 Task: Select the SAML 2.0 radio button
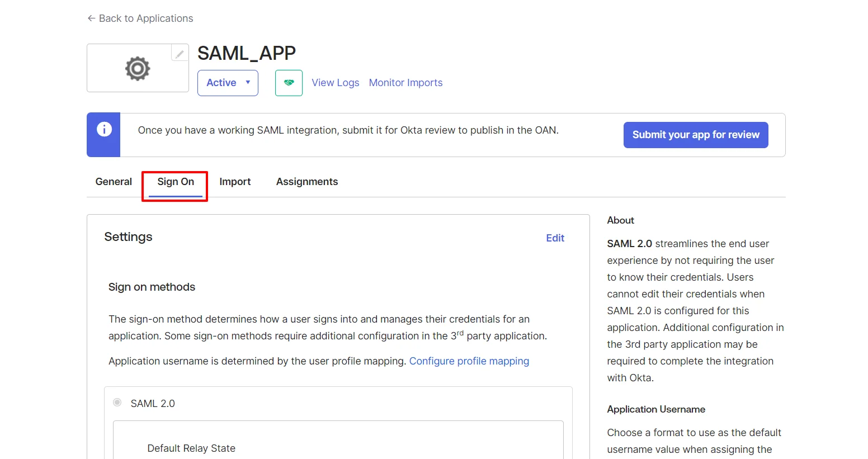117,402
